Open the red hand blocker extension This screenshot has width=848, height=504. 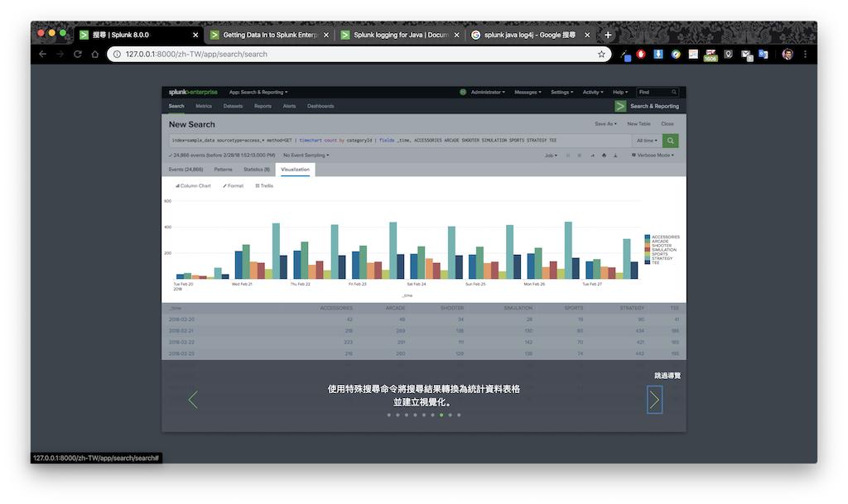[x=641, y=54]
